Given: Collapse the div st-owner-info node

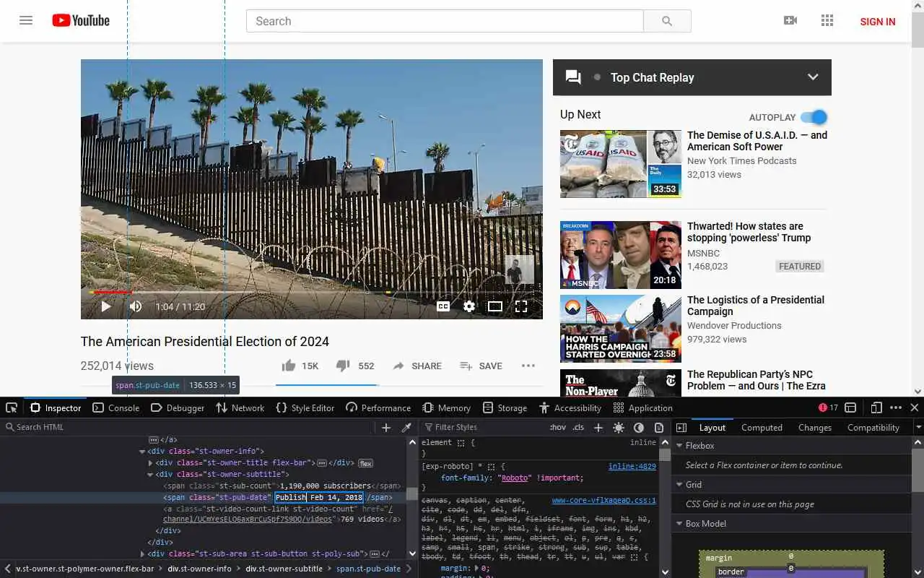Looking at the screenshot, I should click(142, 451).
